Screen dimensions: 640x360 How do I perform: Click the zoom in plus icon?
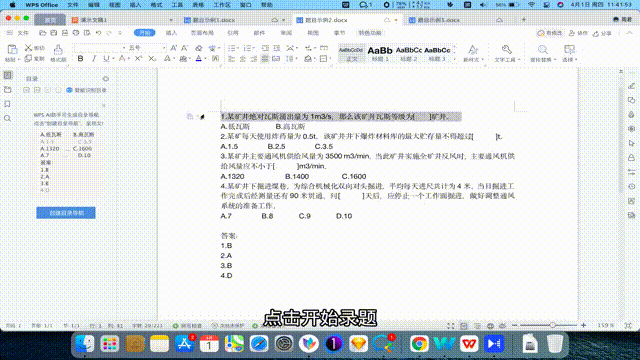[584, 325]
